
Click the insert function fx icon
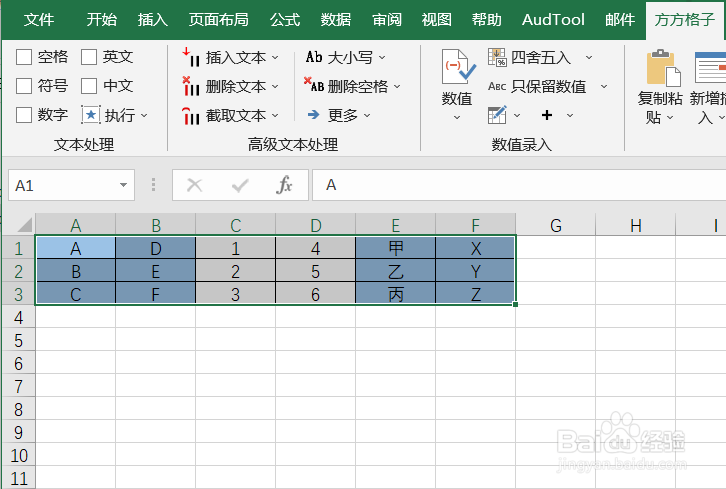coord(285,185)
